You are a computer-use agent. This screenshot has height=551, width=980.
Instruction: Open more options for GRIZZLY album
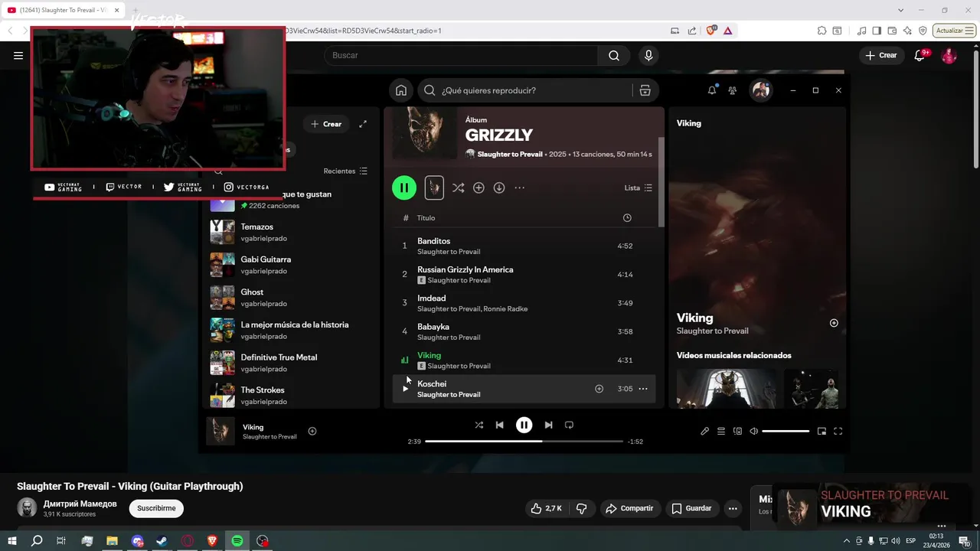[x=519, y=187]
